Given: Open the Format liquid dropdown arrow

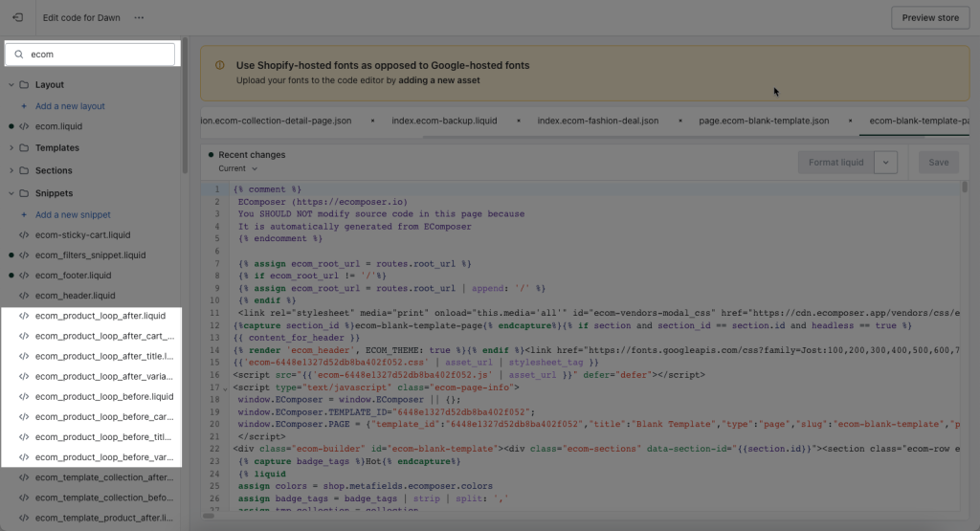Looking at the screenshot, I should [885, 163].
